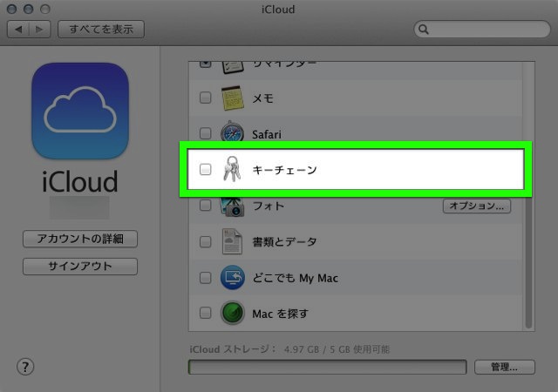Image resolution: width=558 pixels, height=392 pixels.
Task: Enable the キーチェーン checkbox
Action: (206, 171)
